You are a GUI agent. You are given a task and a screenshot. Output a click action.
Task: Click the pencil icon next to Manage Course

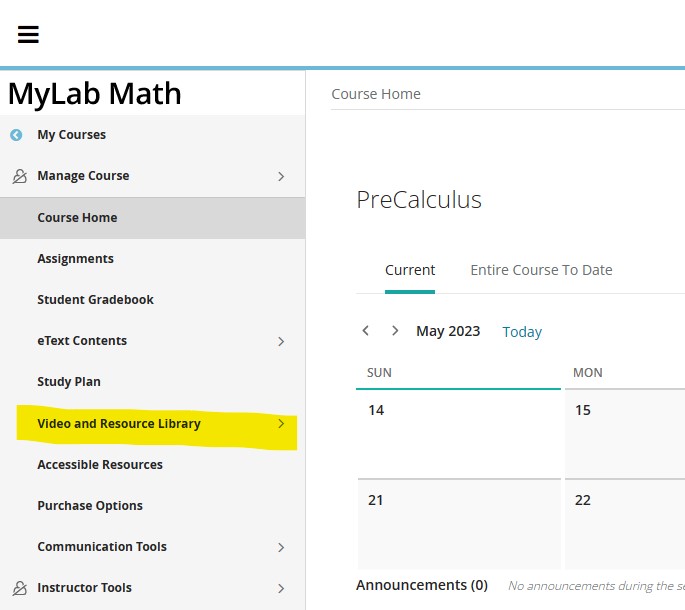pyautogui.click(x=19, y=176)
